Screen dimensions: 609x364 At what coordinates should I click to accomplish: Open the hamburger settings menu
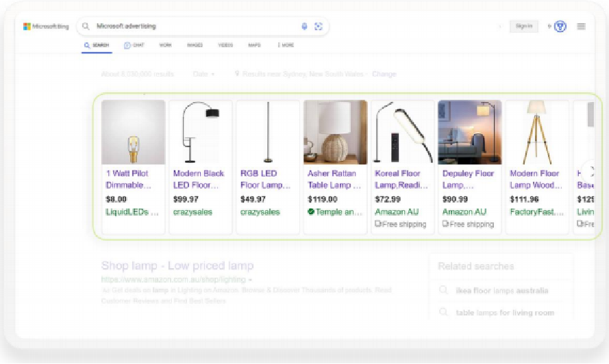point(581,27)
